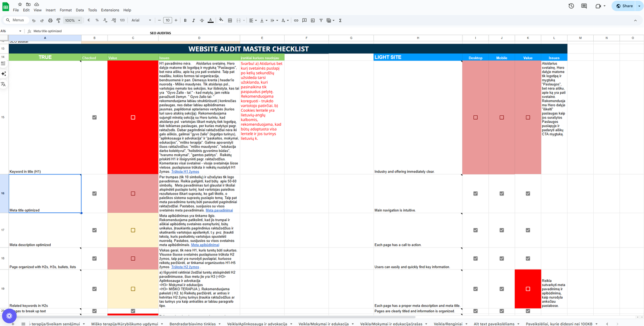Open version history clock icon
The height and width of the screenshot is (326, 644).
(571, 6)
